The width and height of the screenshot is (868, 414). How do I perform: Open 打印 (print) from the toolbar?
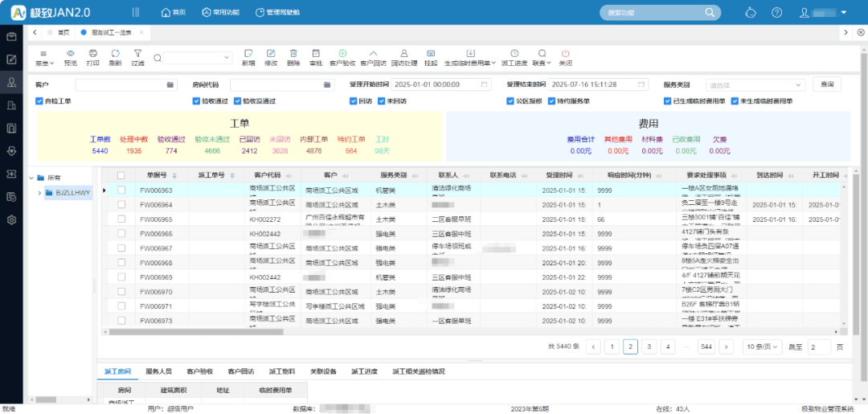(x=93, y=53)
